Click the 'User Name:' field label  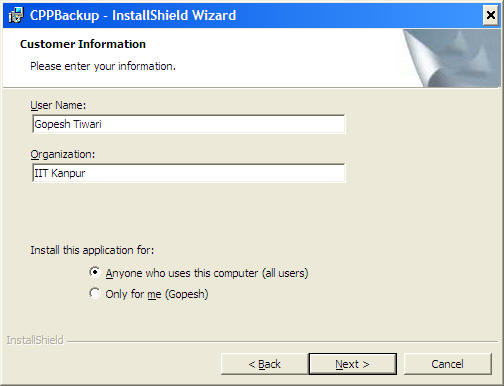[x=58, y=105]
